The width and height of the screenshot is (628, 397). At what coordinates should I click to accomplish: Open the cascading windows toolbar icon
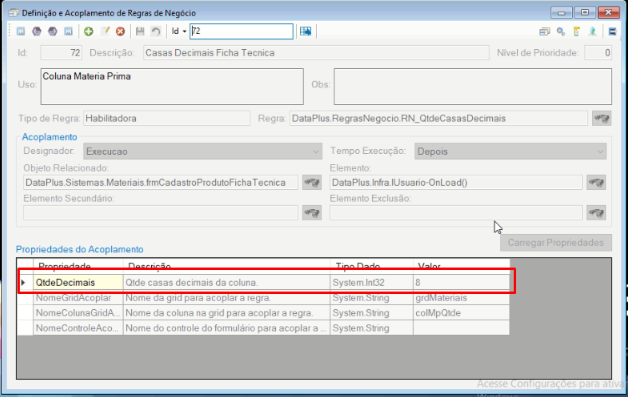tap(545, 31)
